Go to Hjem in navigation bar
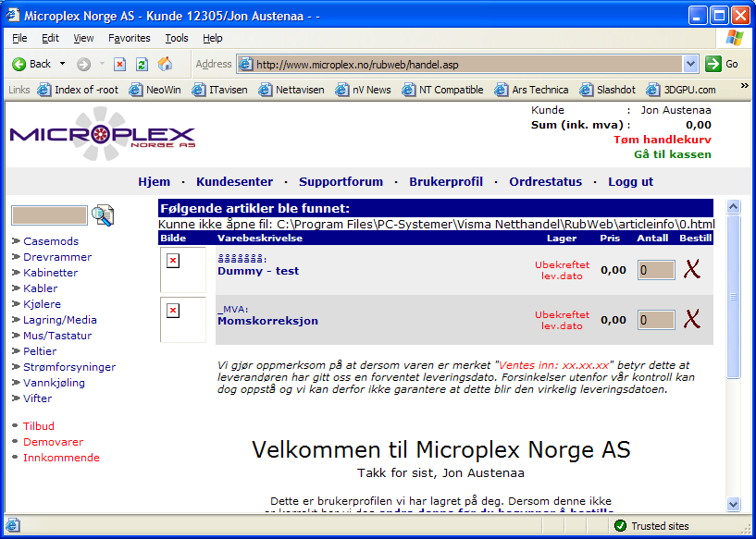The image size is (756, 539). tap(155, 181)
